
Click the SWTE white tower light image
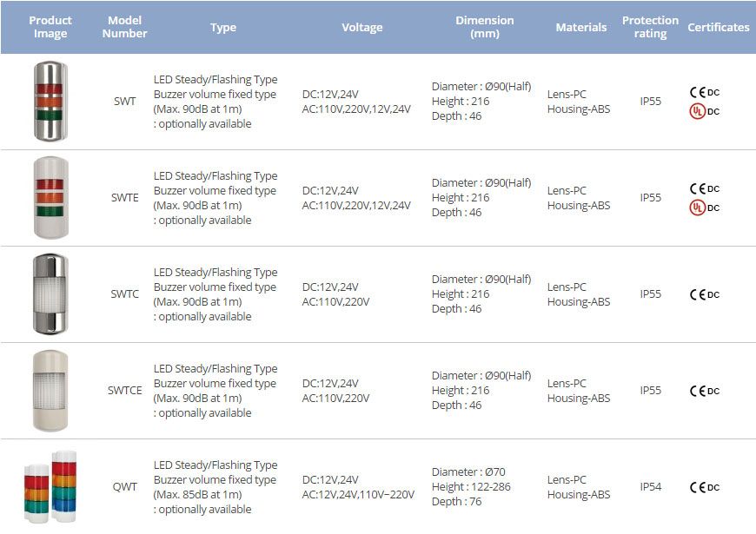(50, 198)
